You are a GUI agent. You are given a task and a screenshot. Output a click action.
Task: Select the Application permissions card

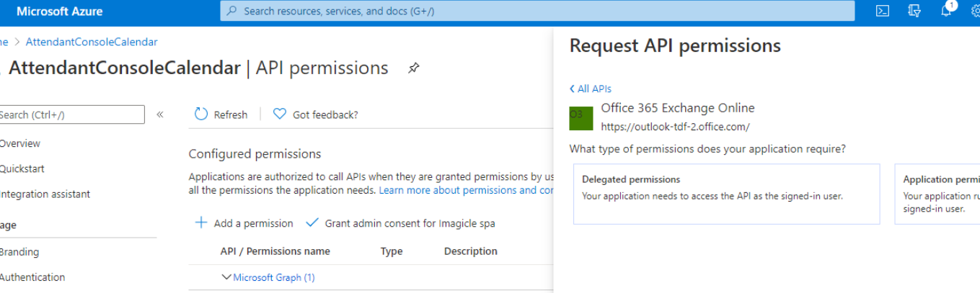(937, 194)
